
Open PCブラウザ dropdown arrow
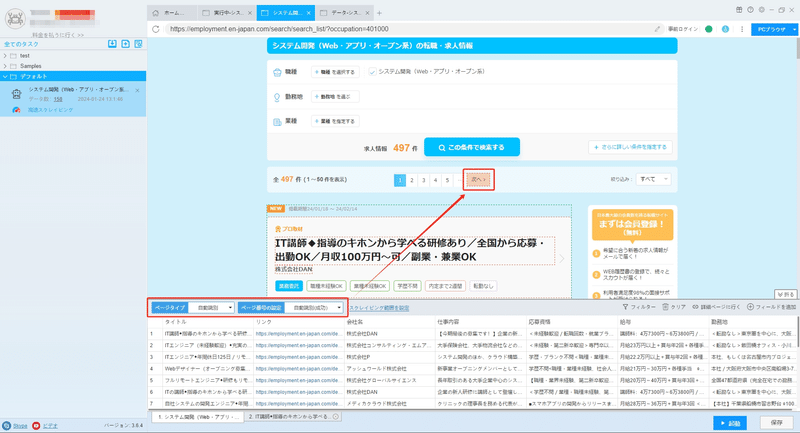pos(794,30)
